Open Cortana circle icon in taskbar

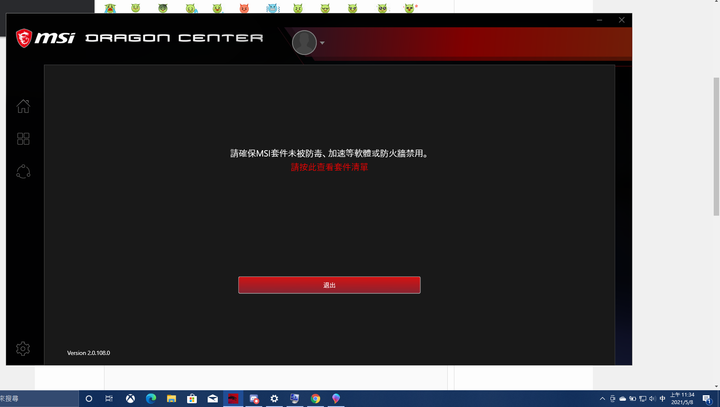tap(89, 398)
